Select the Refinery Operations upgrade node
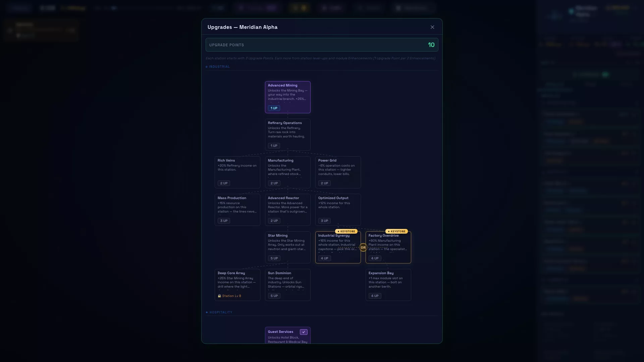The height and width of the screenshot is (362, 644). 288,135
